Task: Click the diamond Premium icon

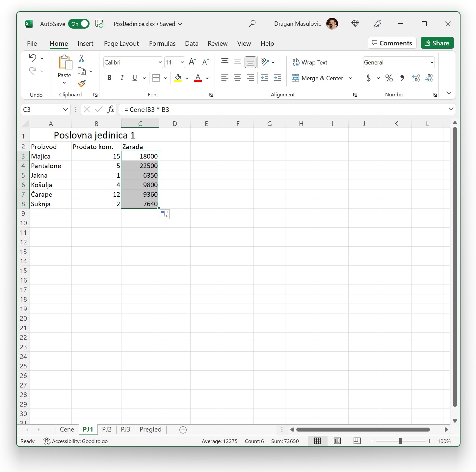Action: click(x=355, y=23)
